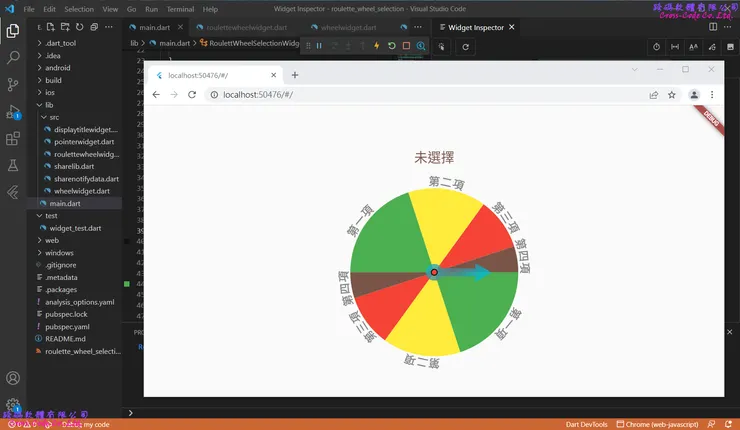Trigger Flutter hot reload lightning icon
Image resolution: width=740 pixels, height=430 pixels.
click(x=377, y=46)
